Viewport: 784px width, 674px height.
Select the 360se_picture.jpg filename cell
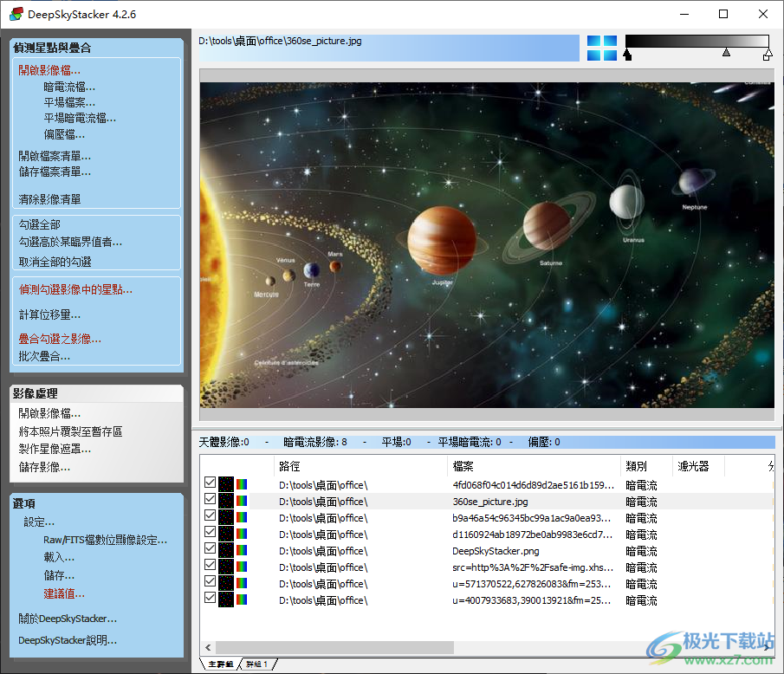tap(490, 502)
